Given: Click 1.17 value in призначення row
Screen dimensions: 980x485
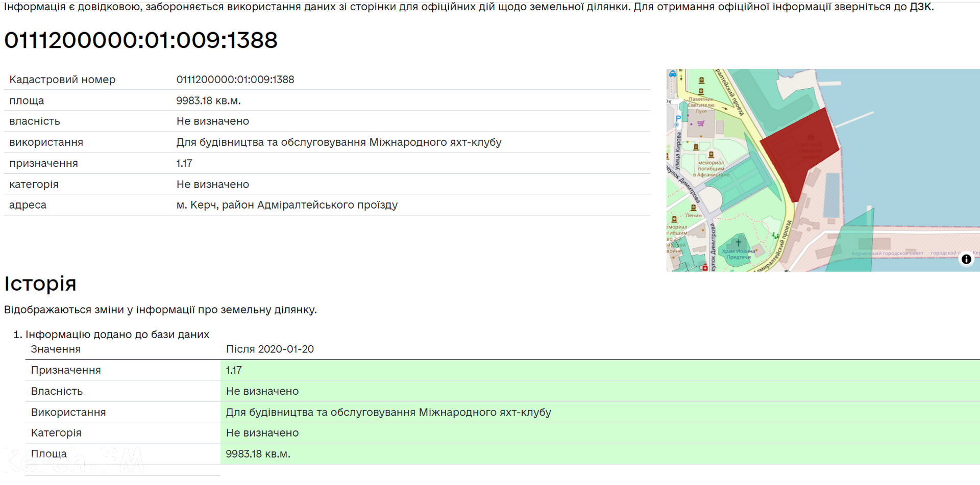Looking at the screenshot, I should coord(184,163).
